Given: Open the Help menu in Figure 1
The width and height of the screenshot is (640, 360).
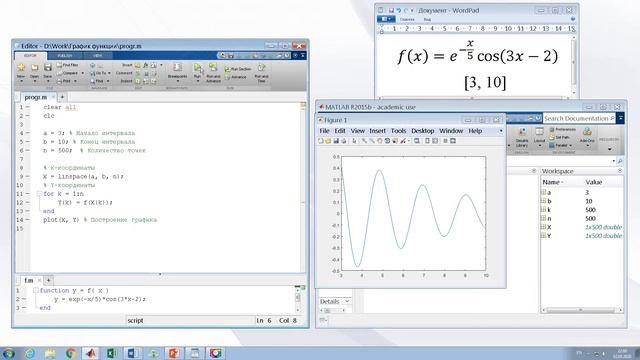Looking at the screenshot, I should (x=475, y=131).
